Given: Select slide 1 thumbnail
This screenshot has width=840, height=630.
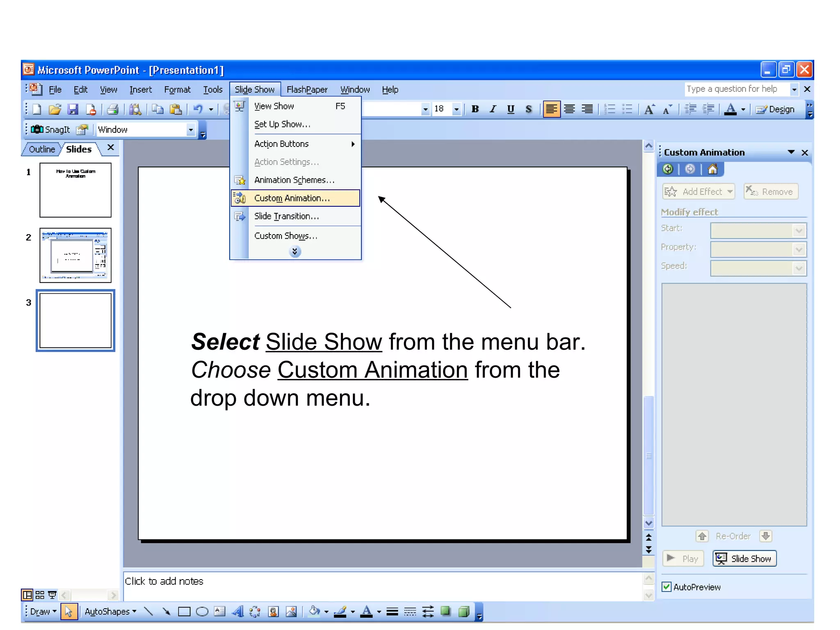Looking at the screenshot, I should [75, 190].
